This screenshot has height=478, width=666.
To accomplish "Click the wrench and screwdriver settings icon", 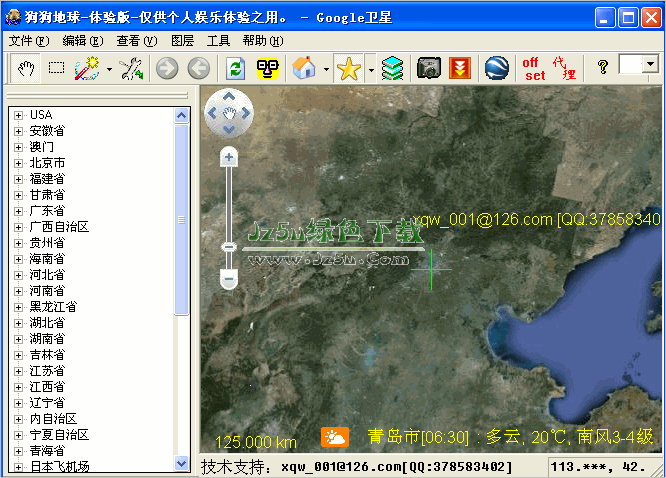I will click(x=131, y=69).
